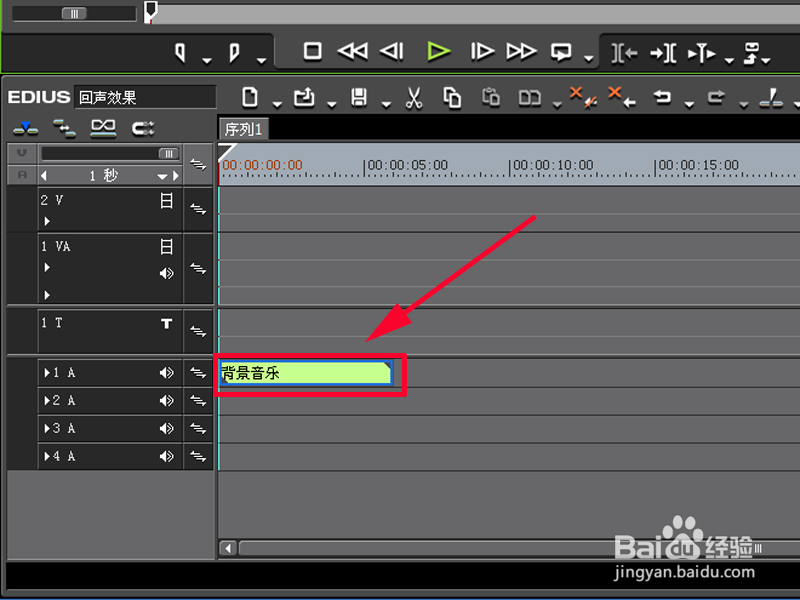Create a new sequence with the New icon
This screenshot has width=800, height=600.
(x=250, y=97)
